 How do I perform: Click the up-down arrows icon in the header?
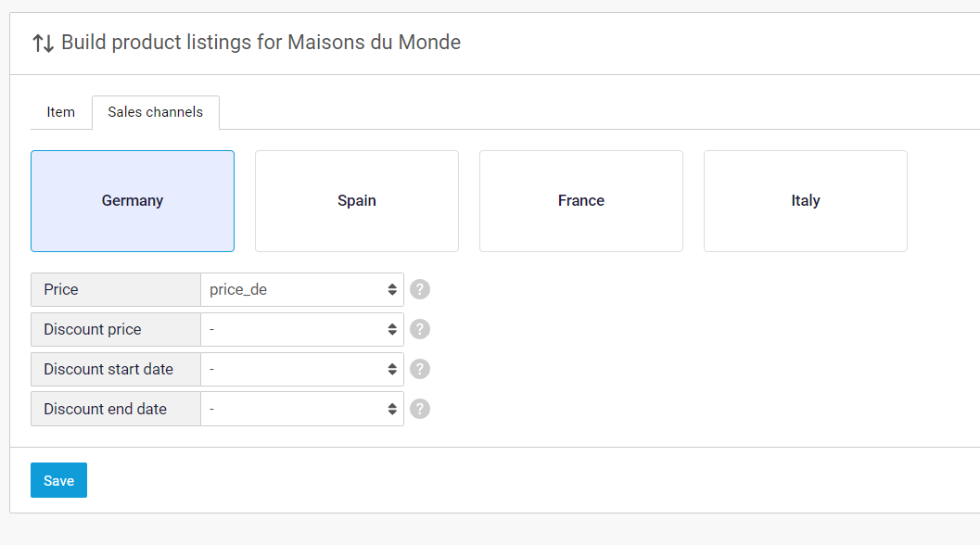click(43, 43)
